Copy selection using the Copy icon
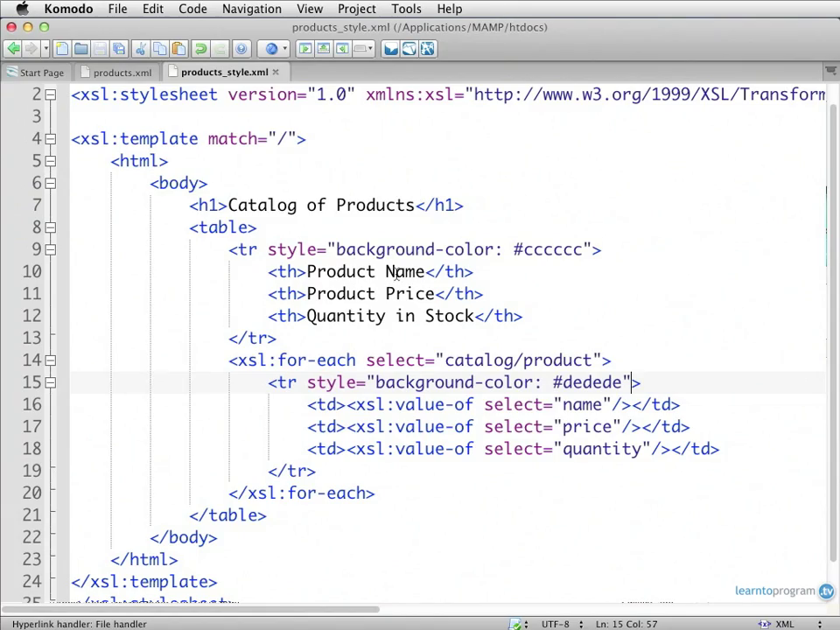Viewport: 840px width, 630px height. pyautogui.click(x=159, y=49)
